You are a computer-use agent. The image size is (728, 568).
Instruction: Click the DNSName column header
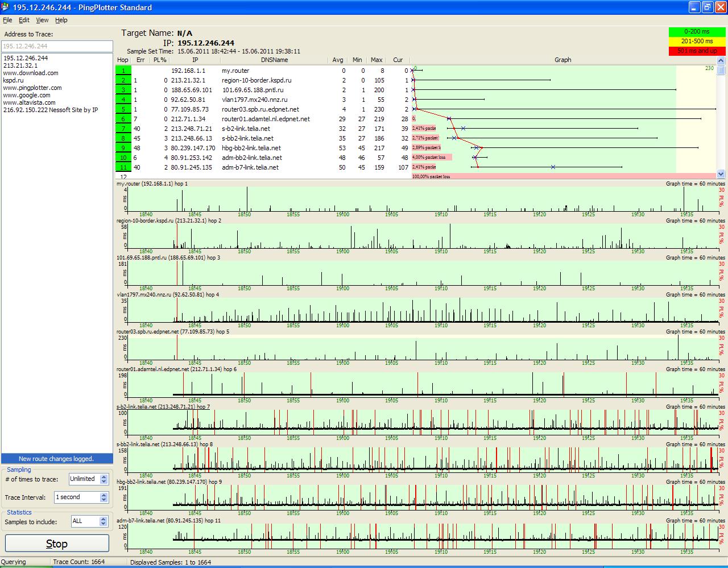pos(275,60)
